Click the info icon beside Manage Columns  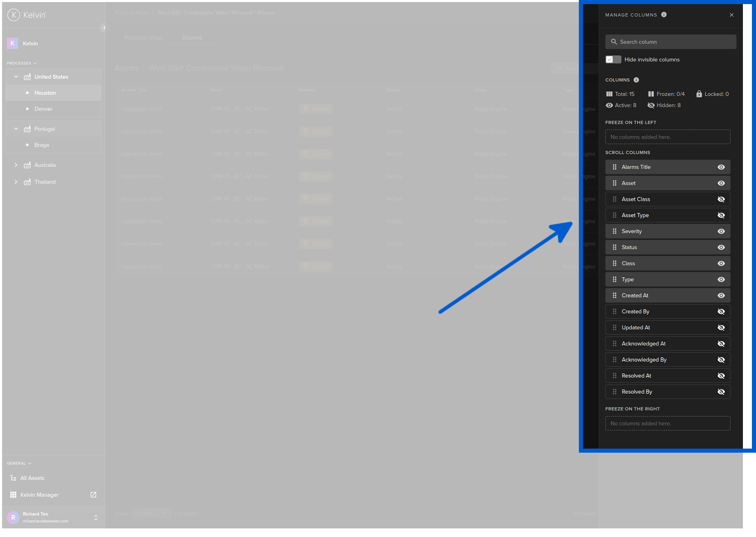pos(664,15)
